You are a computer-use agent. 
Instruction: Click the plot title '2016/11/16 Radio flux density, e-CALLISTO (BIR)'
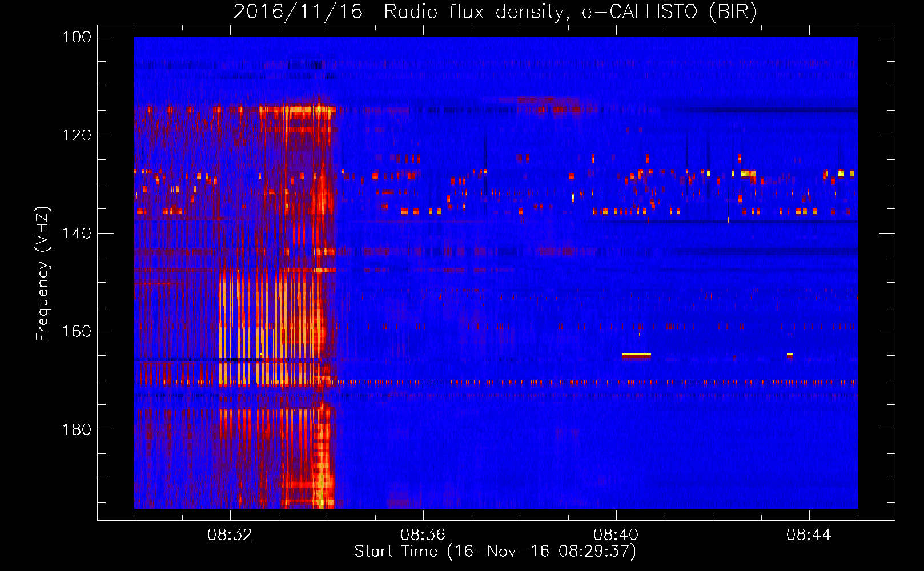[495, 11]
